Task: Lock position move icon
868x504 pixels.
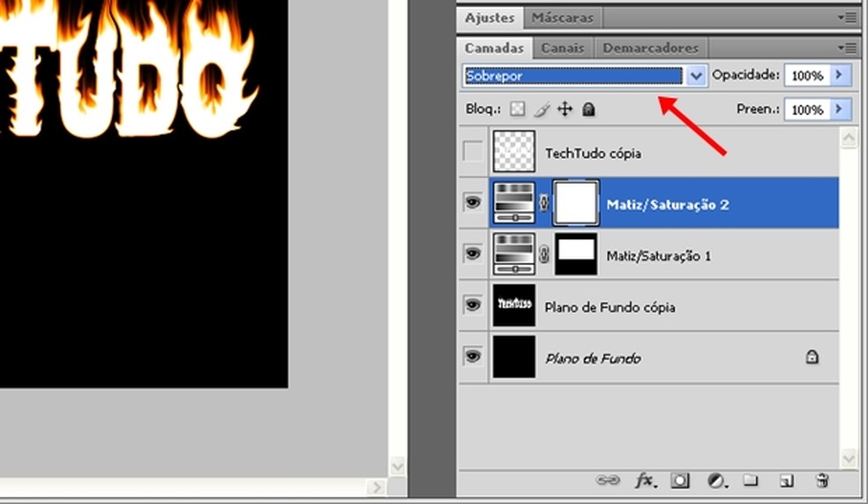Action: pyautogui.click(x=565, y=109)
